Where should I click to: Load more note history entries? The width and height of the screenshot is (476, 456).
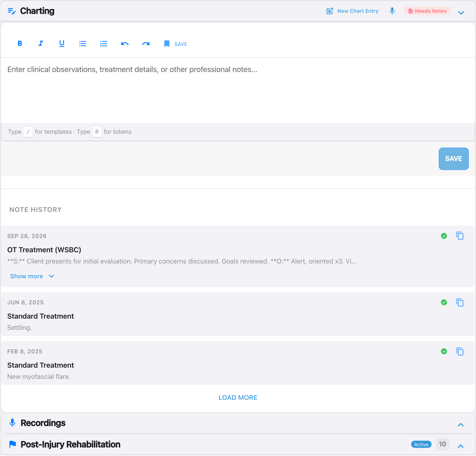click(x=238, y=398)
